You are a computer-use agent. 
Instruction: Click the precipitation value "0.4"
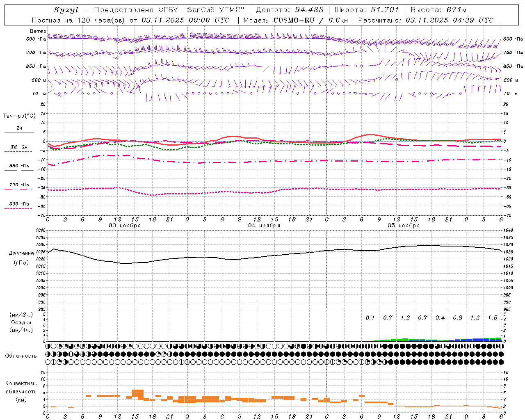440,318
